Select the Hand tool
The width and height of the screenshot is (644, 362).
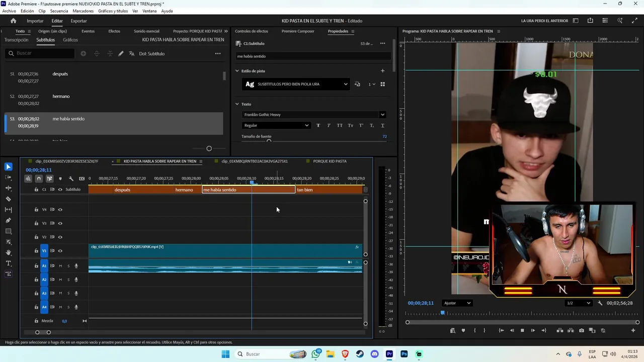[9, 252]
